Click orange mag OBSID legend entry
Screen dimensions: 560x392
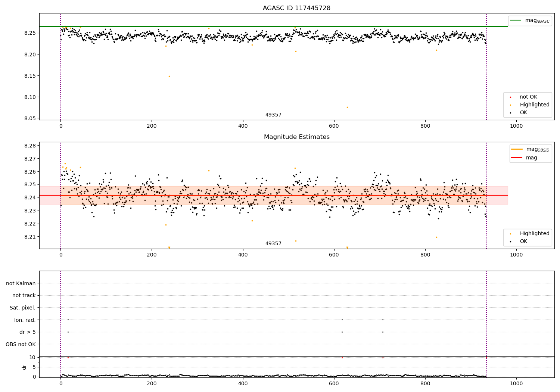click(x=530, y=149)
